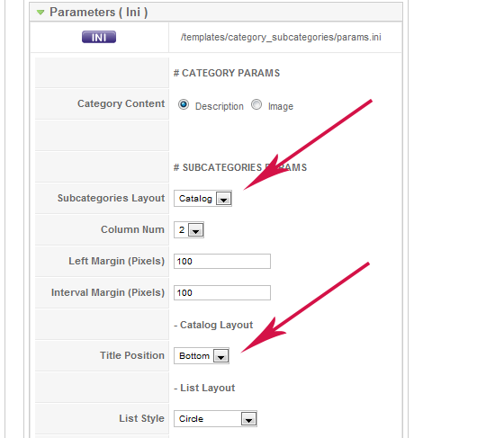Open the List Style dropdown
This screenshot has width=504, height=438.
click(215, 419)
